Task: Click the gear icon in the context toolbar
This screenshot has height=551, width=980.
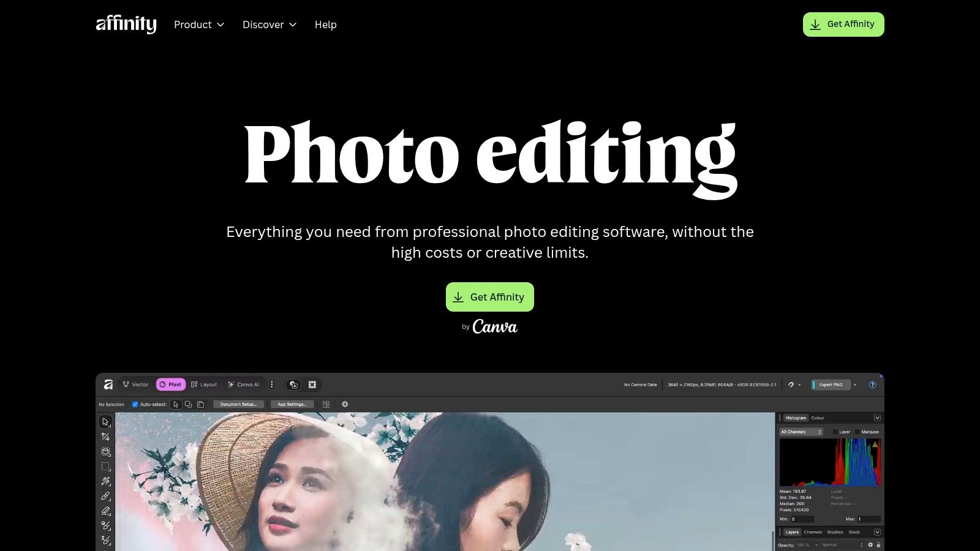Action: pyautogui.click(x=345, y=404)
